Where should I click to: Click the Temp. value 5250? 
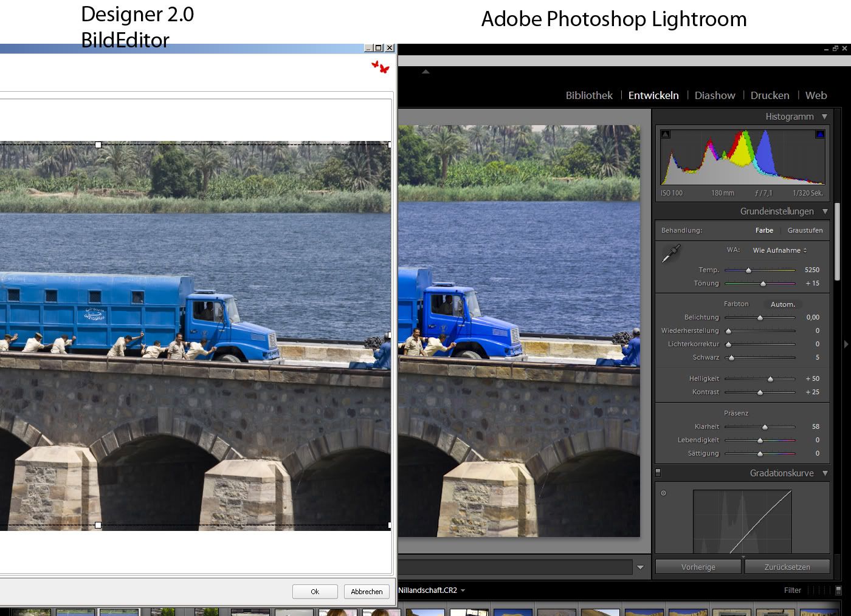812,270
